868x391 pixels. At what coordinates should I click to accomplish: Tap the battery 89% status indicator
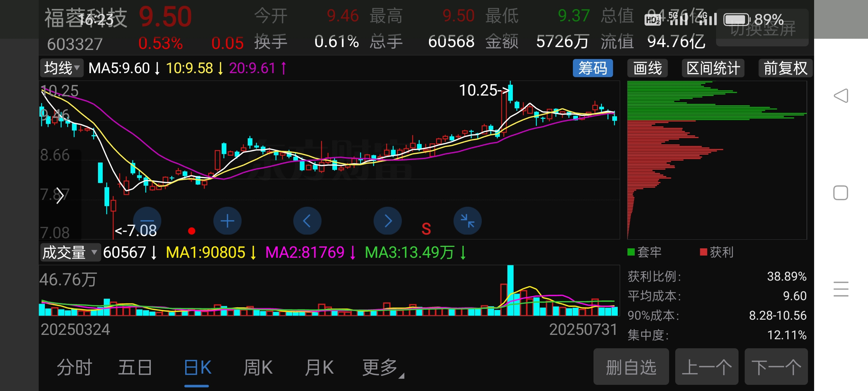click(x=753, y=20)
